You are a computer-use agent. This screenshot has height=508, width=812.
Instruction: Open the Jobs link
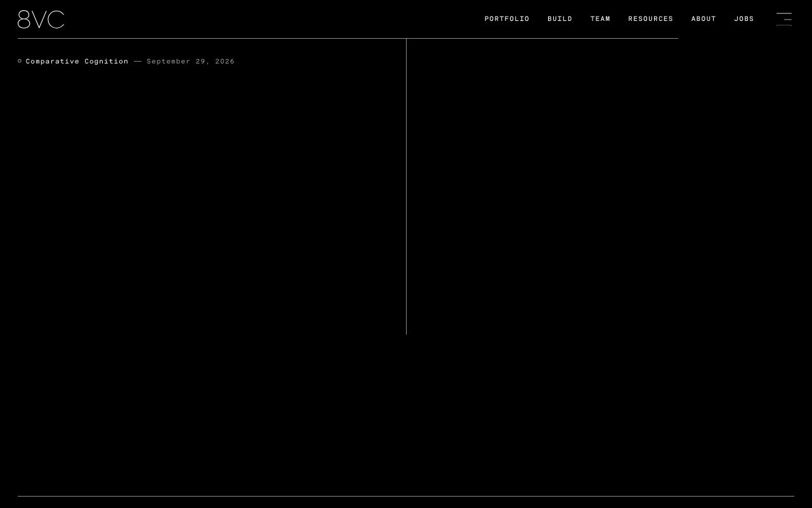(x=744, y=19)
